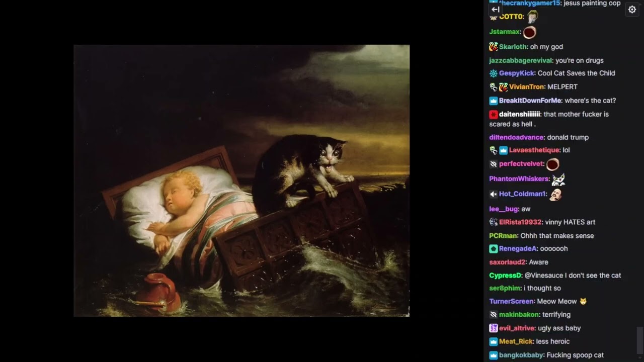Click the crown badge next to Lavaesthetique

(503, 150)
